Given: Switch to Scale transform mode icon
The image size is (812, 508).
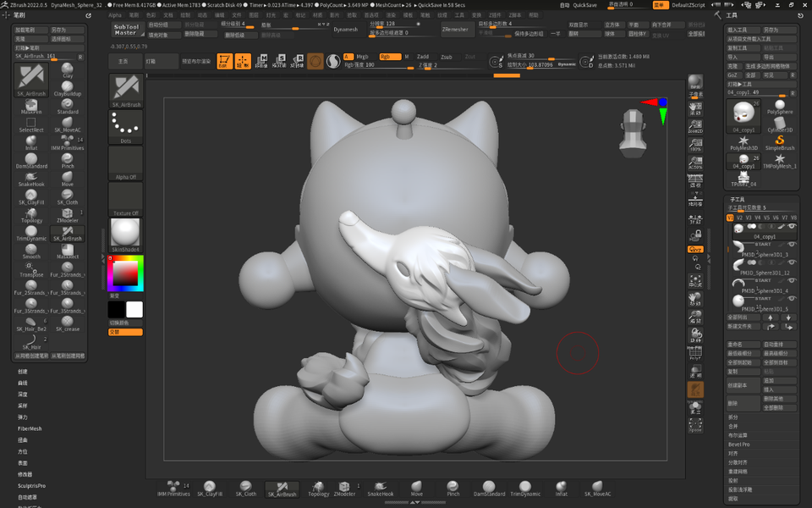Looking at the screenshot, I should [279, 61].
